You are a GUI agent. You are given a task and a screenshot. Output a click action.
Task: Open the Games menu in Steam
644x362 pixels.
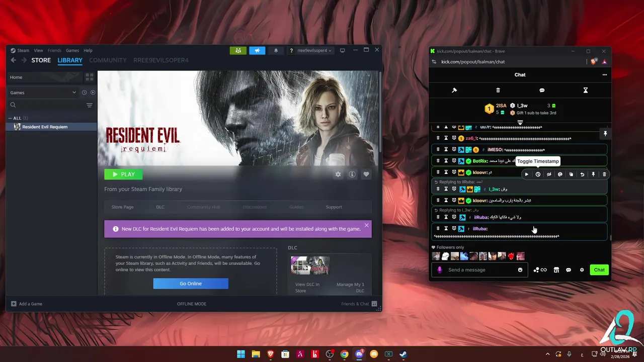(x=72, y=50)
